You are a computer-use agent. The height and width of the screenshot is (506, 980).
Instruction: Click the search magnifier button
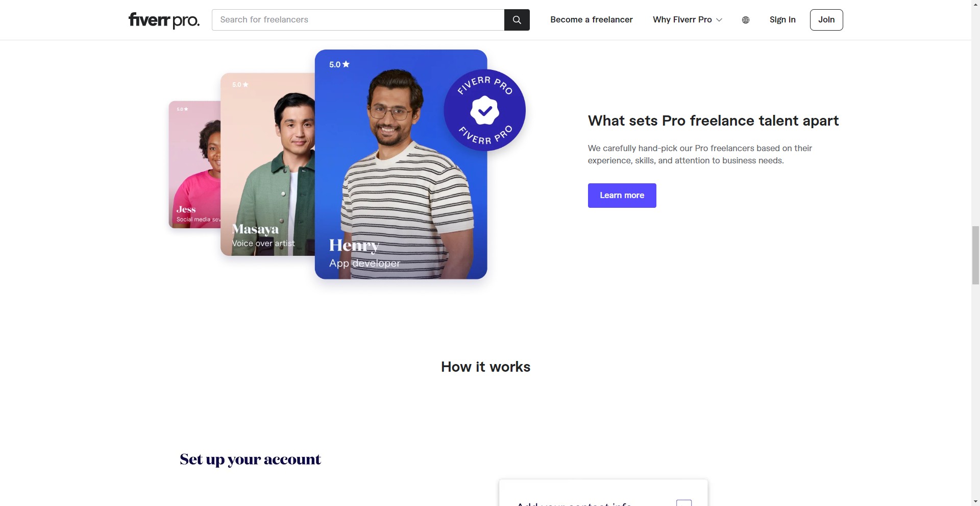point(517,20)
